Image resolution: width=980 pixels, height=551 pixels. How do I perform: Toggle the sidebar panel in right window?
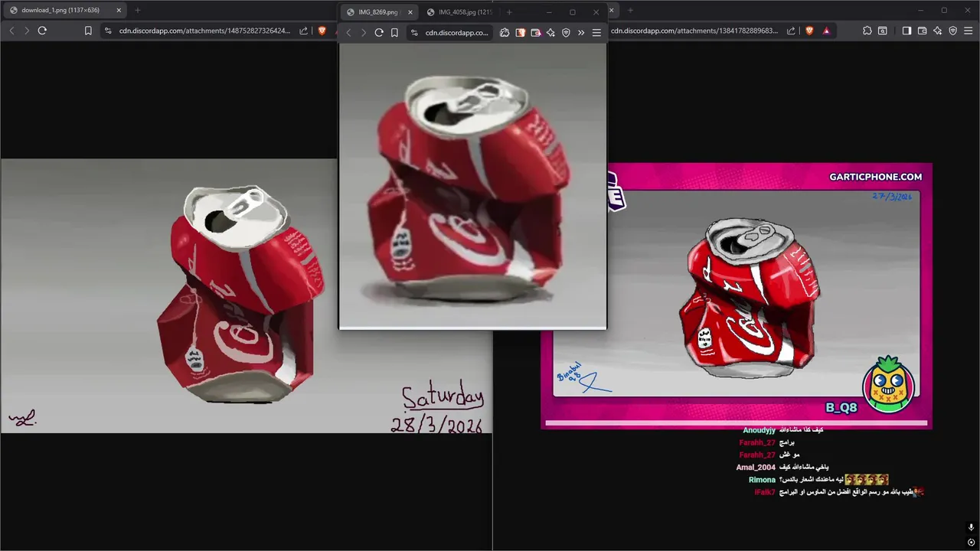coord(906,31)
